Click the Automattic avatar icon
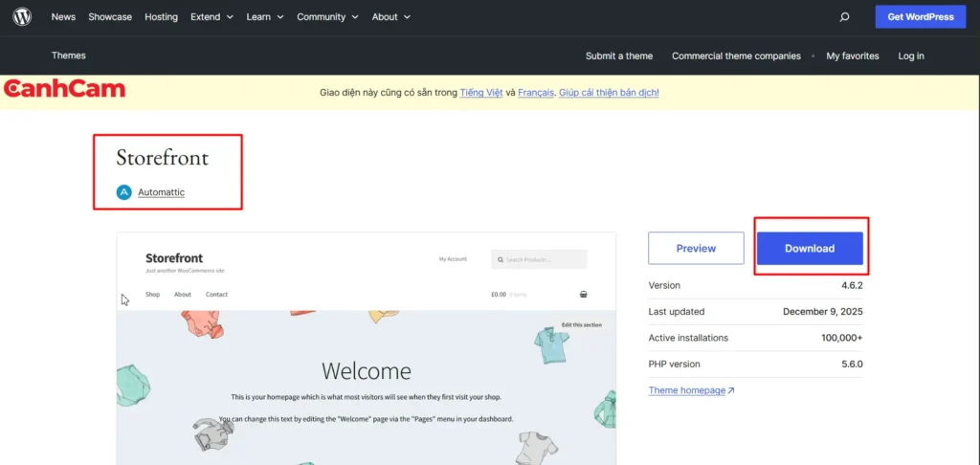980x465 pixels. point(123,192)
